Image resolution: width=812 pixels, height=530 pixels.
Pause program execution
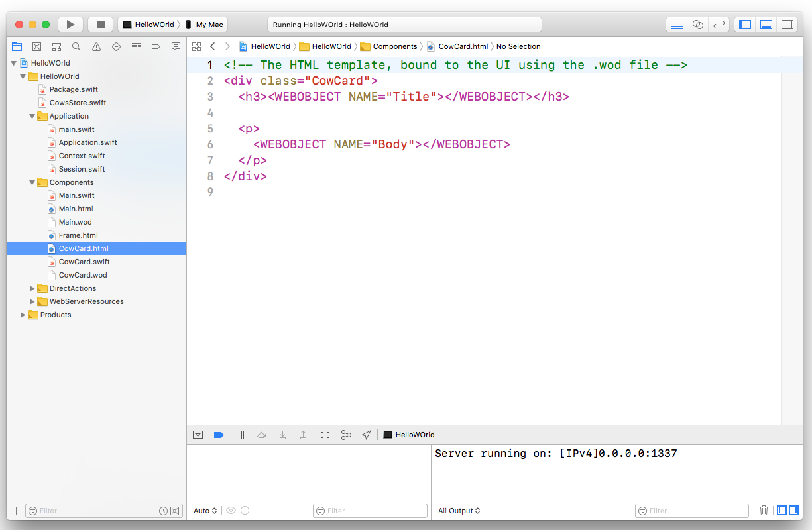pos(240,435)
